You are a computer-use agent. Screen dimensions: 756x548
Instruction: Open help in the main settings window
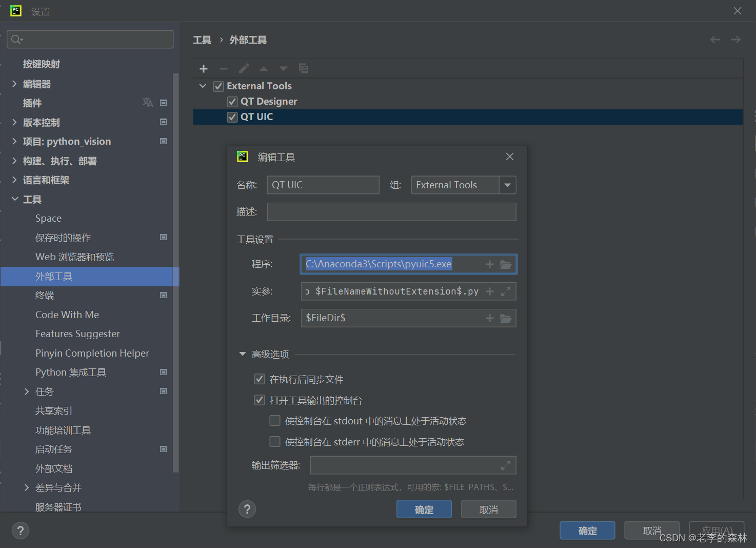(x=21, y=531)
